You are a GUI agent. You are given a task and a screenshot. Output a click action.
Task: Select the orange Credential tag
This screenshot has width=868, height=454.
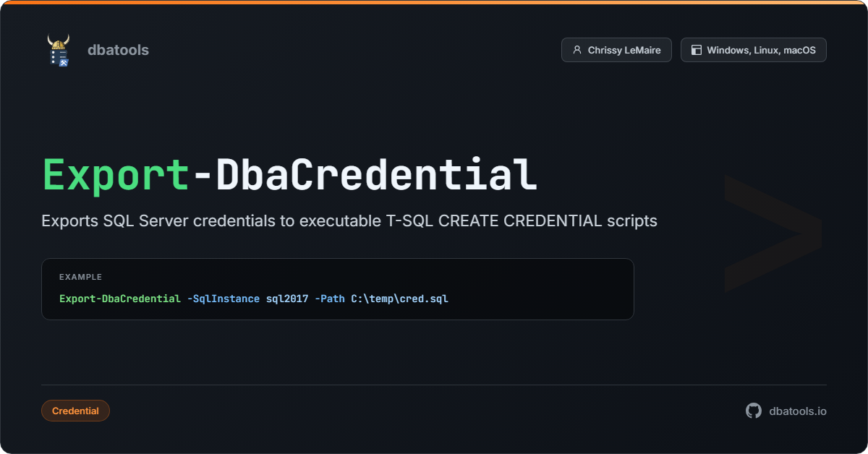(75, 411)
